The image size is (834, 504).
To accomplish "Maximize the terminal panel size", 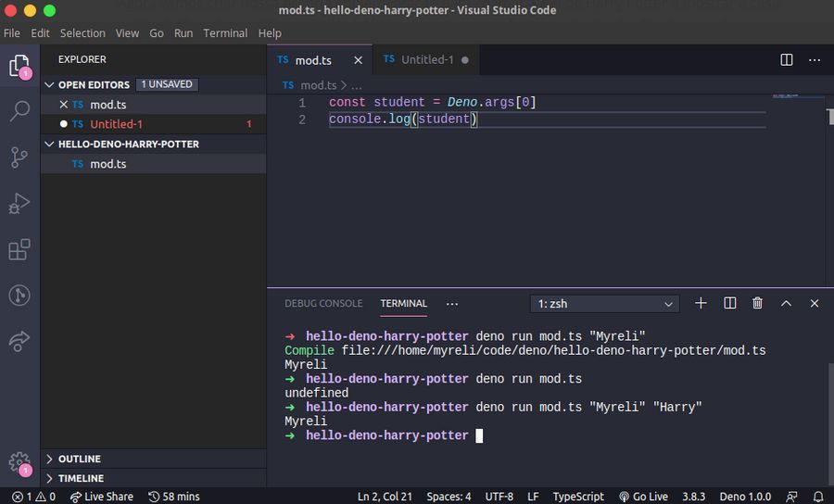I will 786,303.
